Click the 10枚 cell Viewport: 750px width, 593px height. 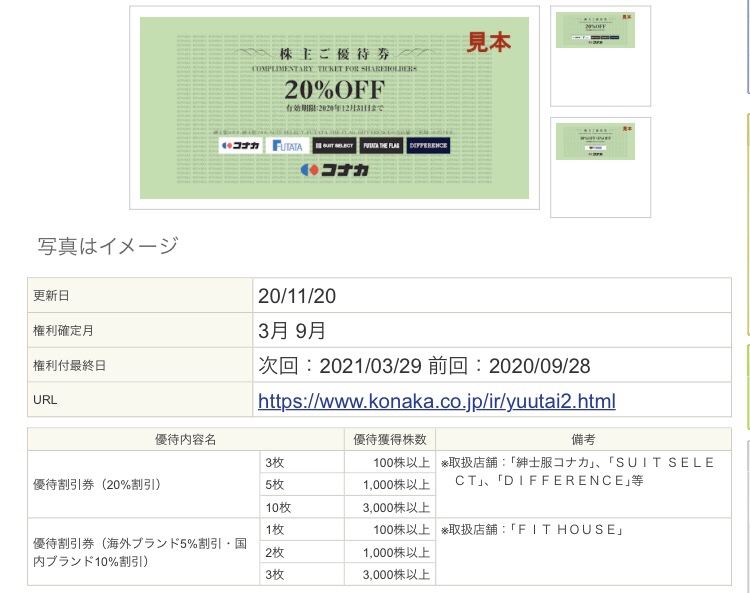[302, 507]
